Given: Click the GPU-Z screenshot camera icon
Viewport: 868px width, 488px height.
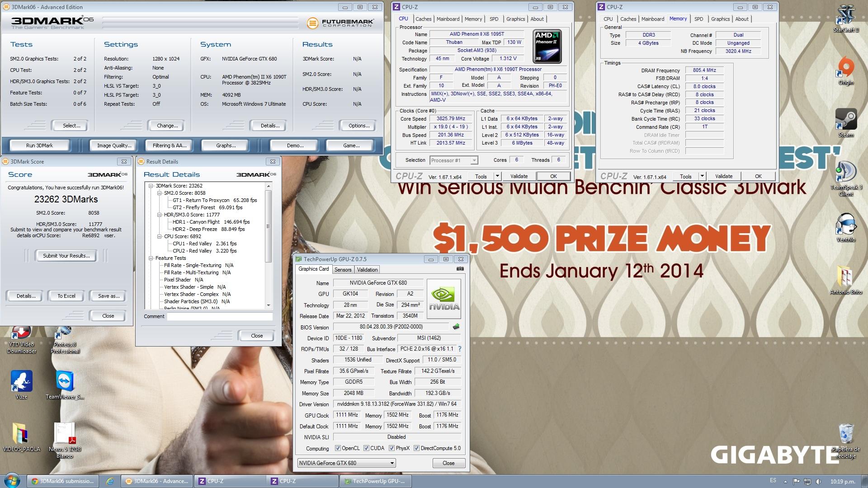Looking at the screenshot, I should click(x=460, y=269).
